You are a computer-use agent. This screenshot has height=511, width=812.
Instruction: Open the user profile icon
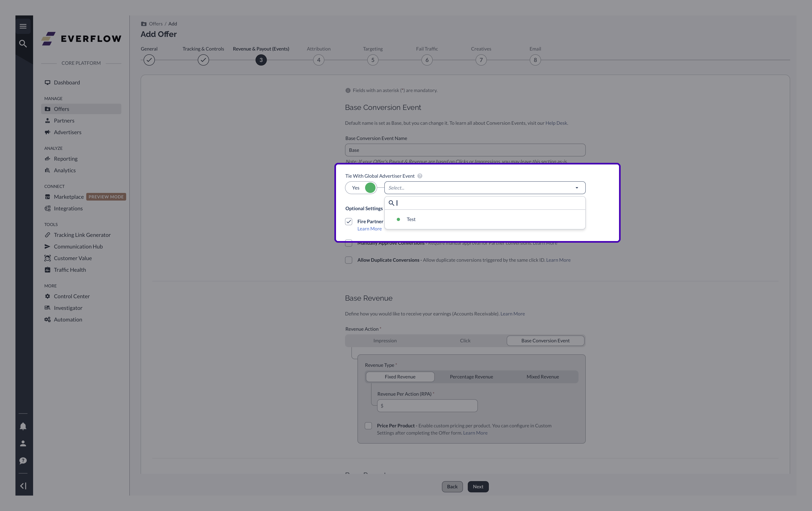[23, 444]
